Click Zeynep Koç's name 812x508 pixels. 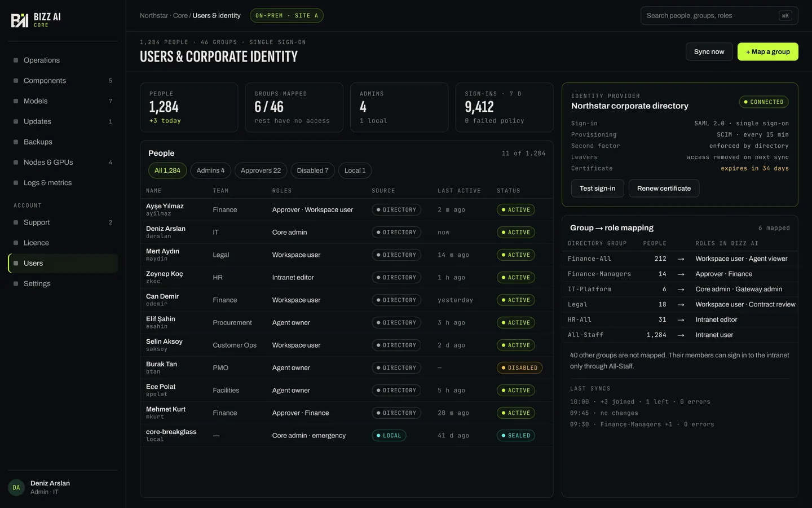tap(165, 274)
